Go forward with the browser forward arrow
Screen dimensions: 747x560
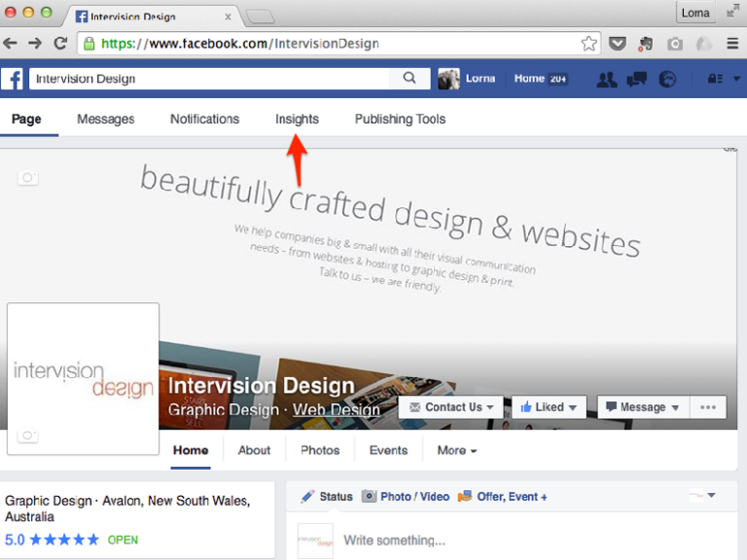[35, 44]
